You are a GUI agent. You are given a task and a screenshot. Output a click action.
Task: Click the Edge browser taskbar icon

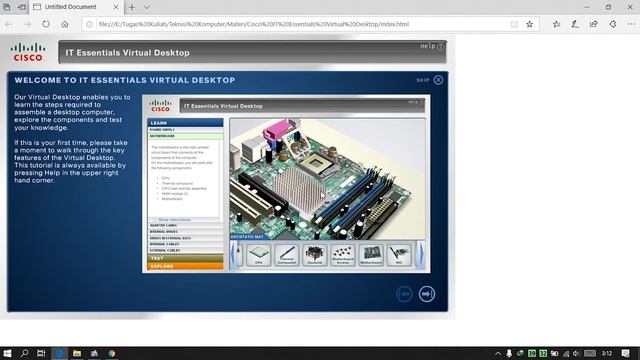pos(59,353)
